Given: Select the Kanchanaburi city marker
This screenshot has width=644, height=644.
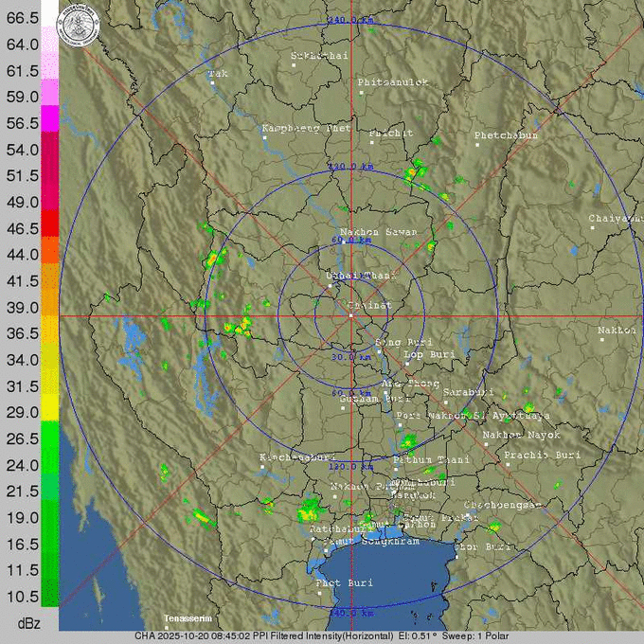Looking at the screenshot, I should [262, 468].
